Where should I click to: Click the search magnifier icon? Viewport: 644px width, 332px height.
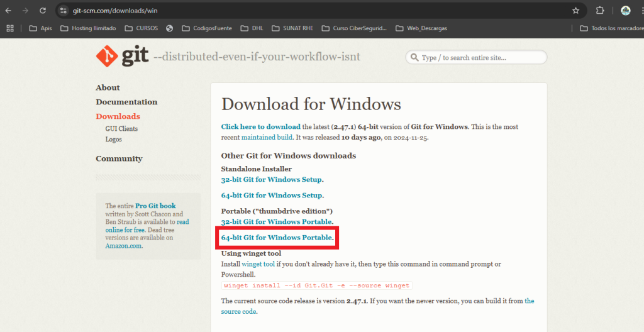(x=414, y=57)
